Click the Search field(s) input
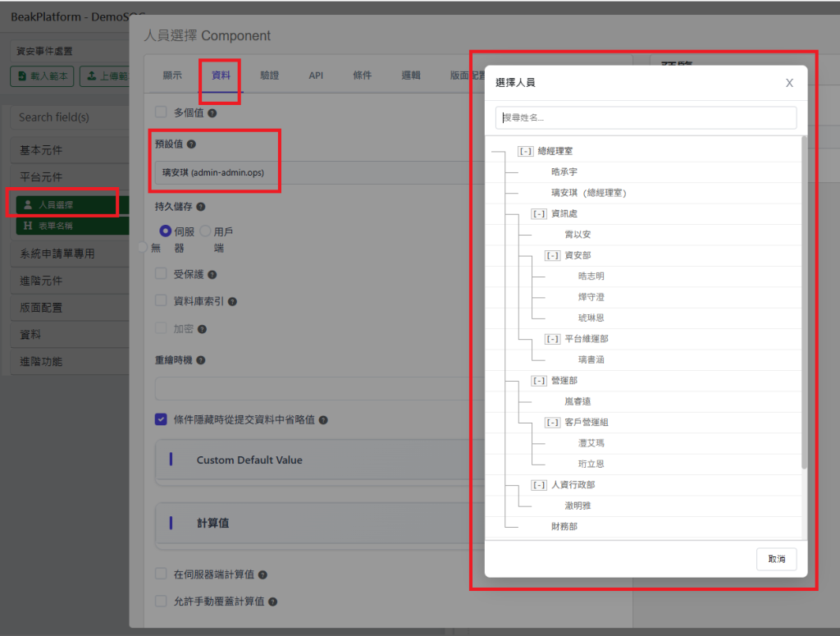This screenshot has height=636, width=840. 70,117
